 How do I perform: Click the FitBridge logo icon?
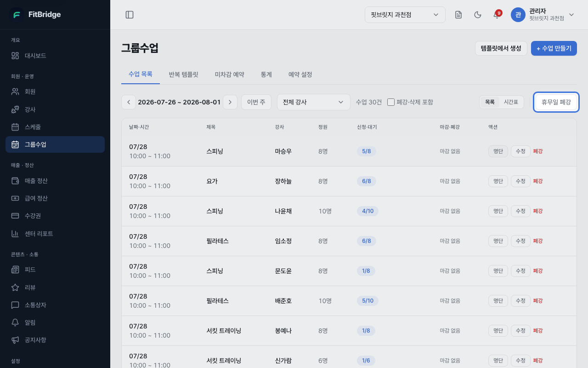pyautogui.click(x=17, y=15)
